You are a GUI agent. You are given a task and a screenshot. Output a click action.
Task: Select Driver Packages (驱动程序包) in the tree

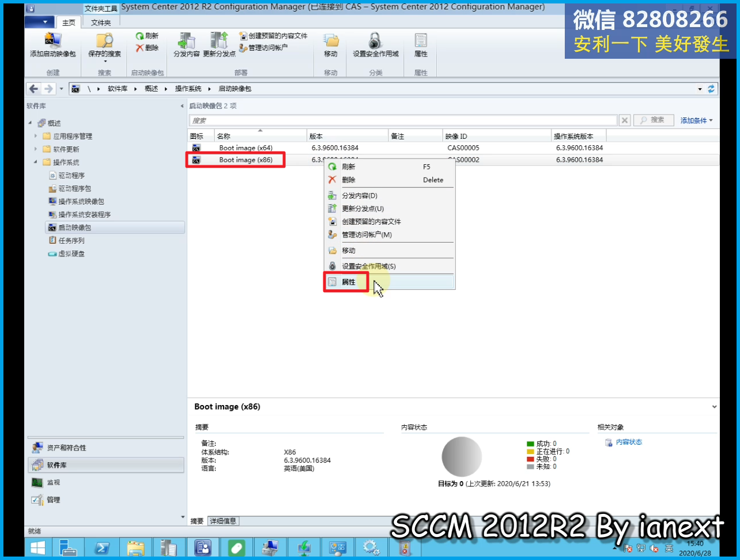coord(75,188)
